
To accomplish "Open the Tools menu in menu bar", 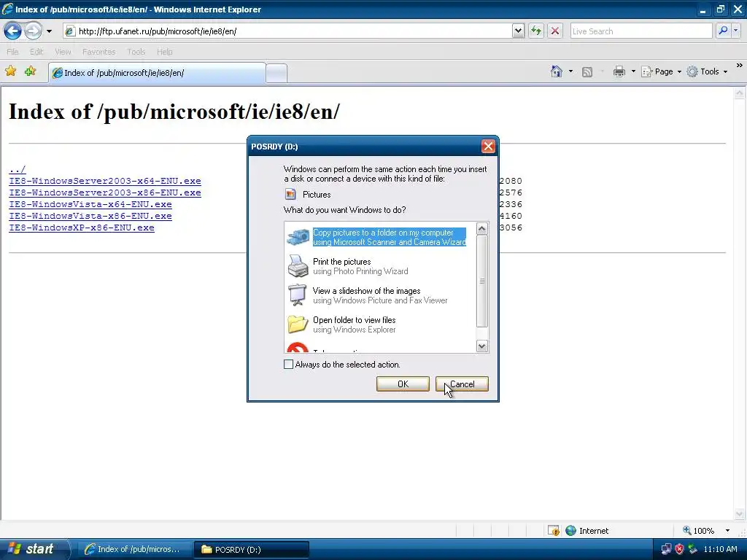I will (136, 52).
